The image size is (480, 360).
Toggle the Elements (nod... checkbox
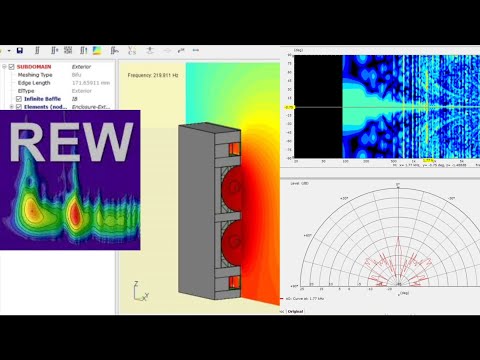coord(19,107)
